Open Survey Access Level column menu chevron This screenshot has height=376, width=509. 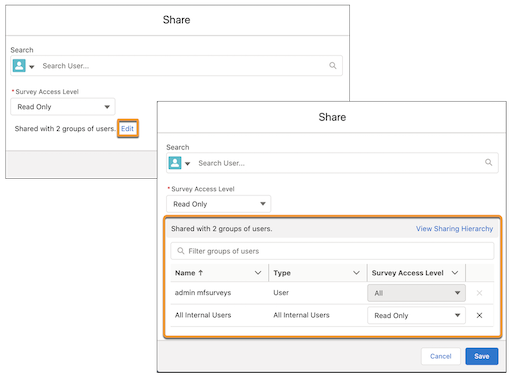[x=455, y=273]
